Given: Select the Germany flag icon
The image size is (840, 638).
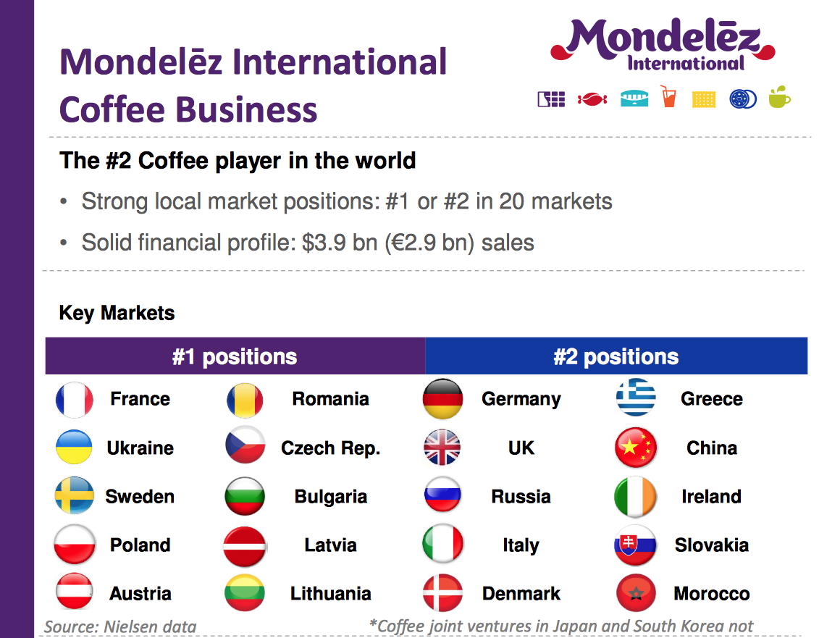Looking at the screenshot, I should point(442,399).
